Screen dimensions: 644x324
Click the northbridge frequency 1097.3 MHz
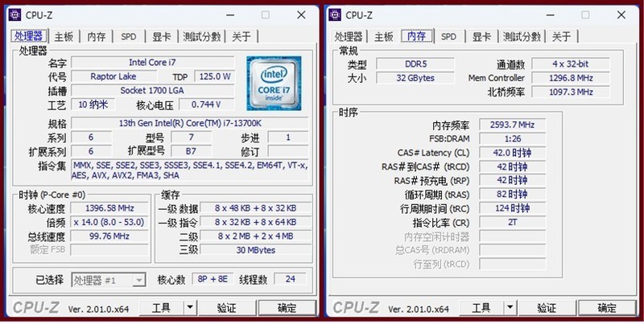coord(571,92)
